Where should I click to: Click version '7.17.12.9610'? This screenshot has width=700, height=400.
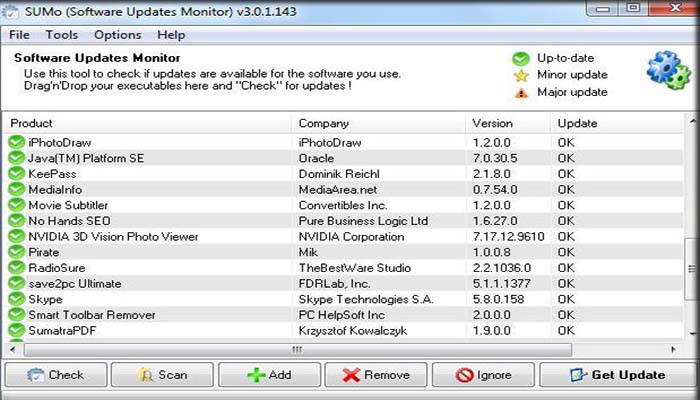[x=508, y=237]
